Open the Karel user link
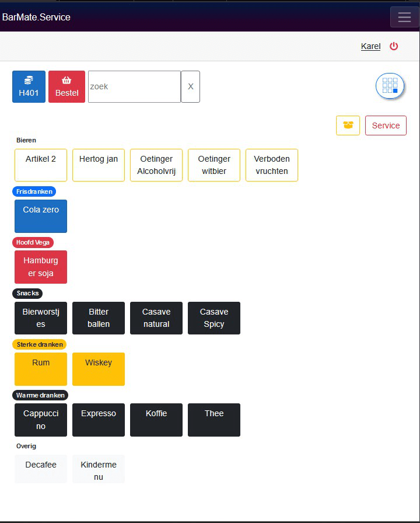The width and height of the screenshot is (420, 523). [370, 46]
